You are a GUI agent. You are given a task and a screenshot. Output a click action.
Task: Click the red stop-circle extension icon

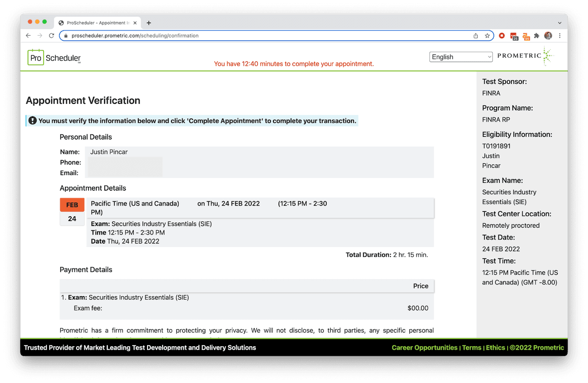click(502, 36)
